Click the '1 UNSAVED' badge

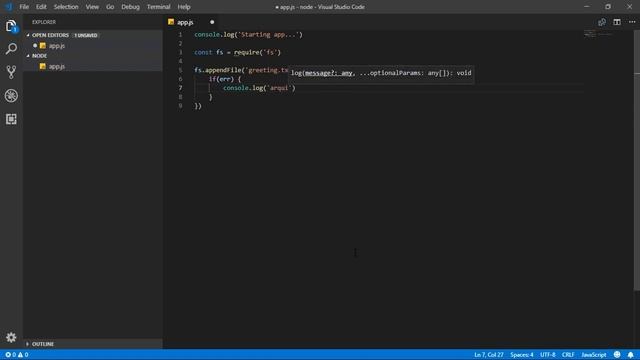[86, 36]
